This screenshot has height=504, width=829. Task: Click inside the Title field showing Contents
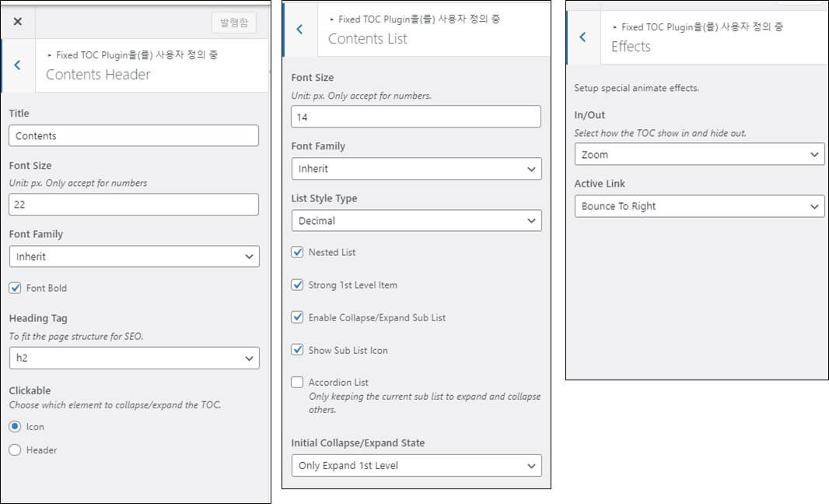click(134, 135)
